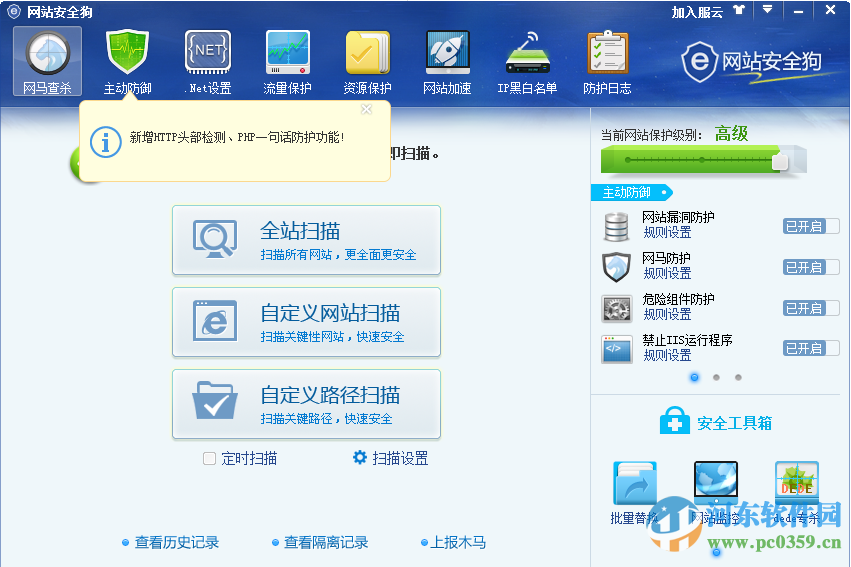Open the 流量保护 tab
851x567 pixels.
288,61
